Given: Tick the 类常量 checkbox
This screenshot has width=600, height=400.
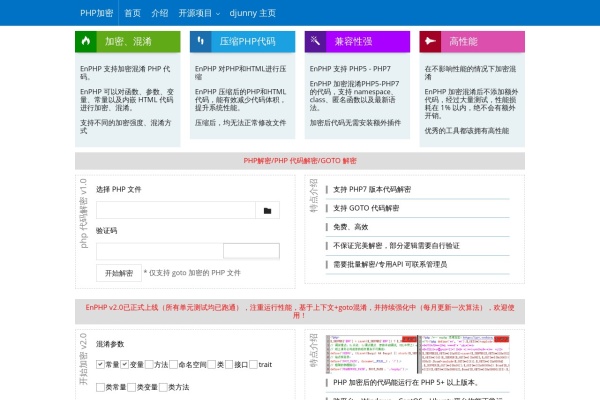Looking at the screenshot, I should (x=100, y=387).
